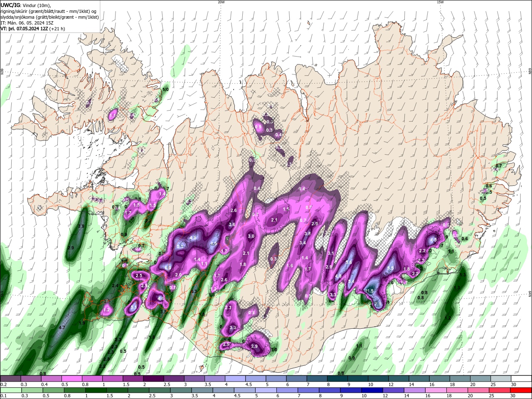Pick the bright pink swatch on the upper scale
This screenshot has width=532, height=399.
point(71,379)
